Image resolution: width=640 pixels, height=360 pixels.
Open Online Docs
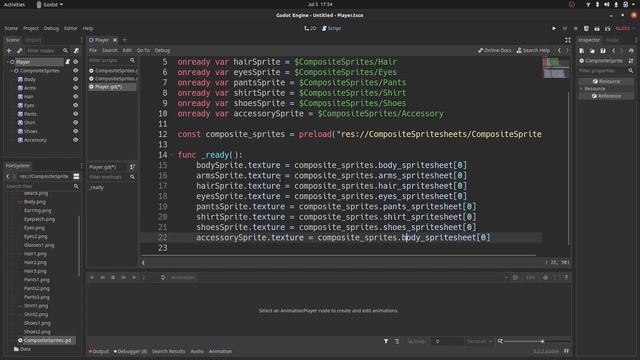coord(494,50)
